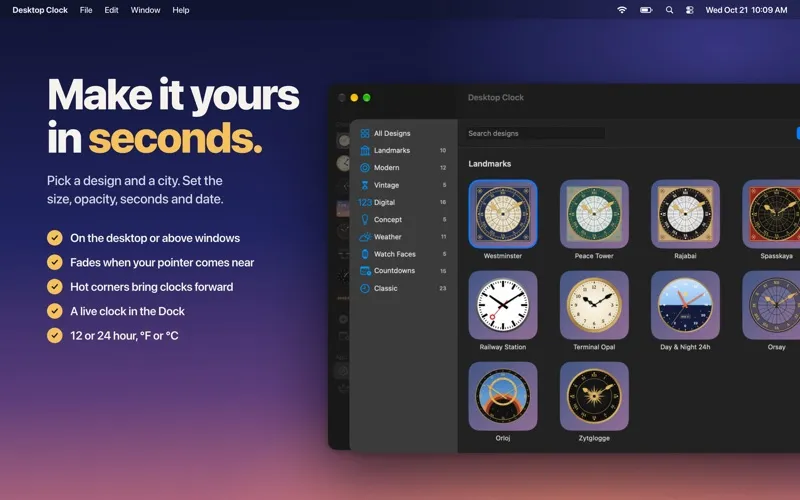
Task: Click the Concept lightbulb icon
Action: 365,220
